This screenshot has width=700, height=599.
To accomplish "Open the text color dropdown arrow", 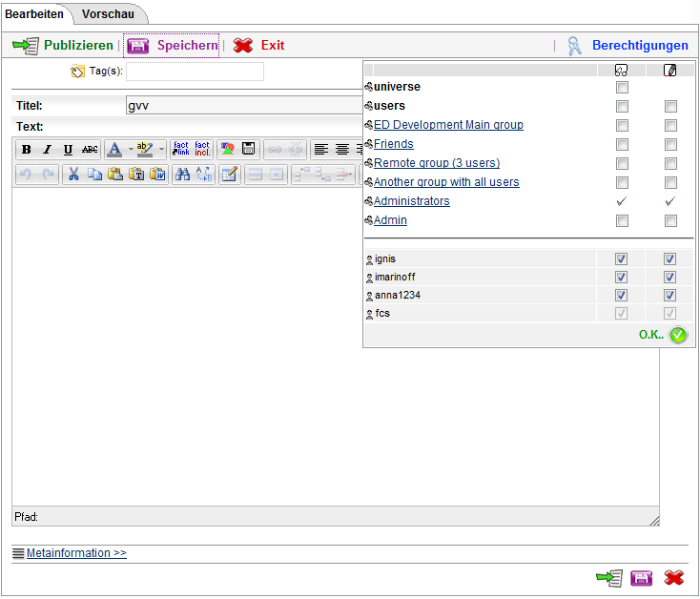I will [131, 149].
